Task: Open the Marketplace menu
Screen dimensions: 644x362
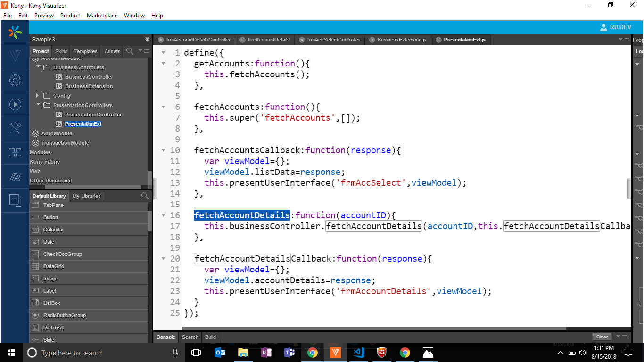Action: (x=102, y=16)
